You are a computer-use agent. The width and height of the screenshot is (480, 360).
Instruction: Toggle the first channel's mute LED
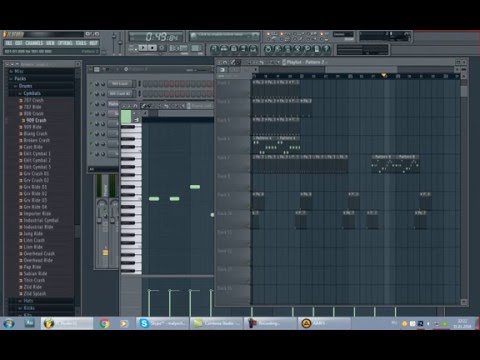coord(91,83)
